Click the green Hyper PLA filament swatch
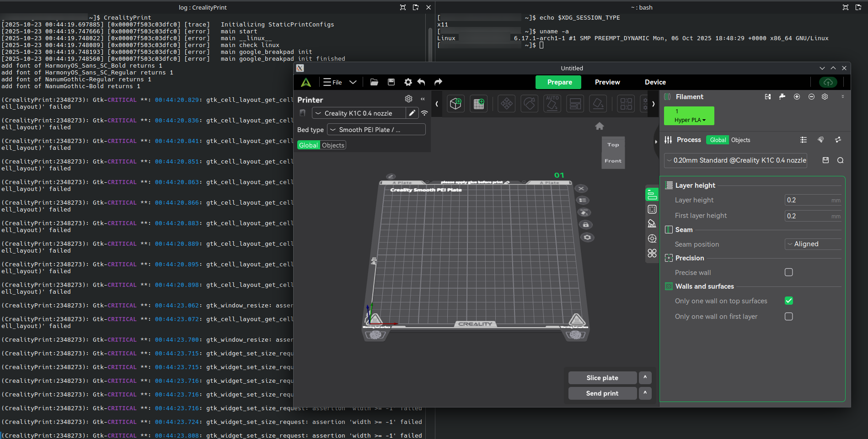This screenshot has width=868, height=439. tap(689, 116)
